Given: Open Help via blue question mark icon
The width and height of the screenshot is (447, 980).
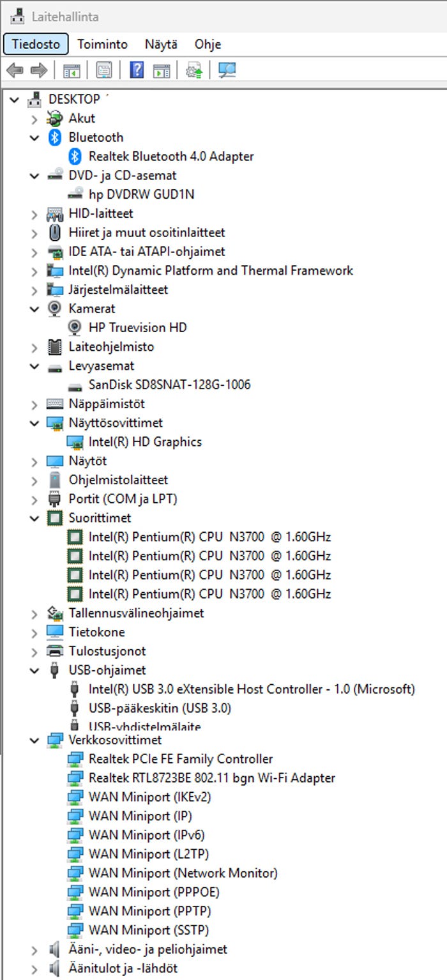Looking at the screenshot, I should 137,70.
